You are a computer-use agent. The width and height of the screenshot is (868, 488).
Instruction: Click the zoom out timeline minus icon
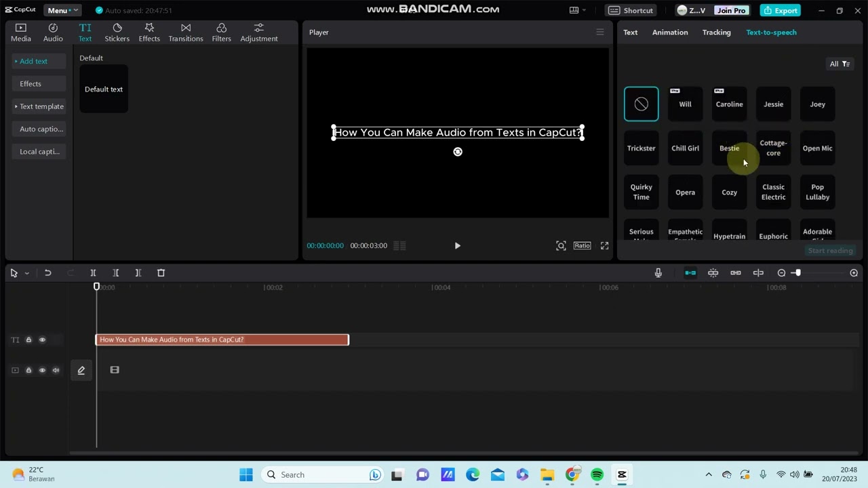[x=781, y=272]
